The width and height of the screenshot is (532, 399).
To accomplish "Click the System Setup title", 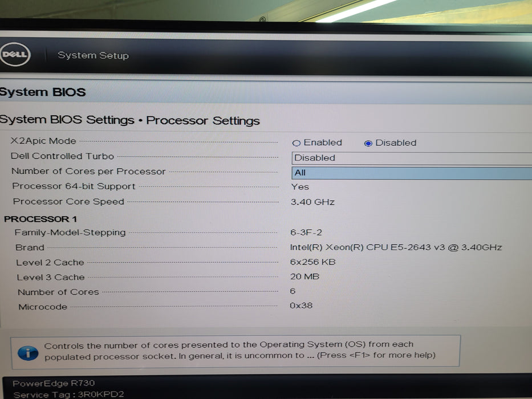I will [93, 55].
